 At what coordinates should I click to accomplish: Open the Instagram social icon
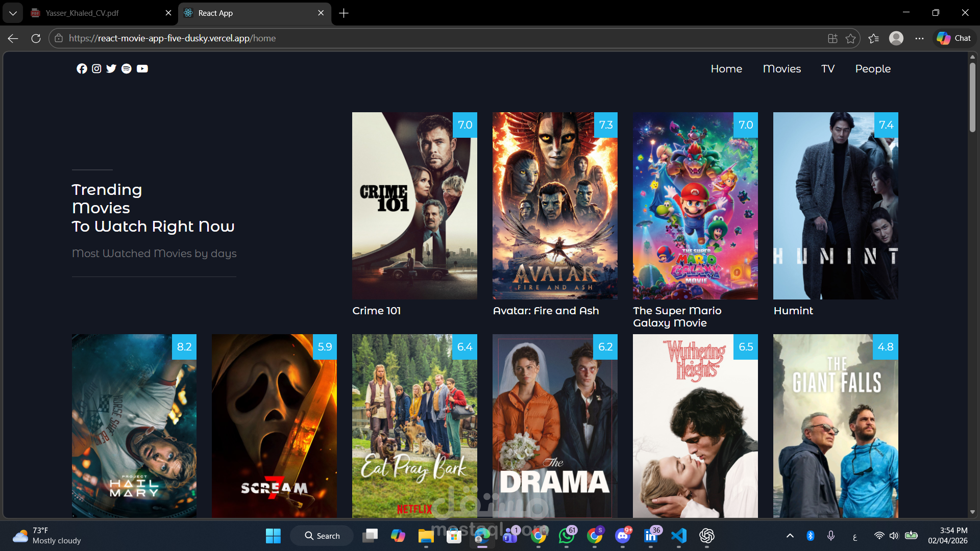coord(96,68)
